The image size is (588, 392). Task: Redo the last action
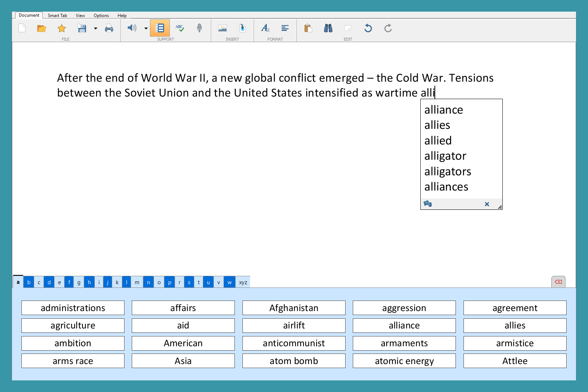[388, 28]
